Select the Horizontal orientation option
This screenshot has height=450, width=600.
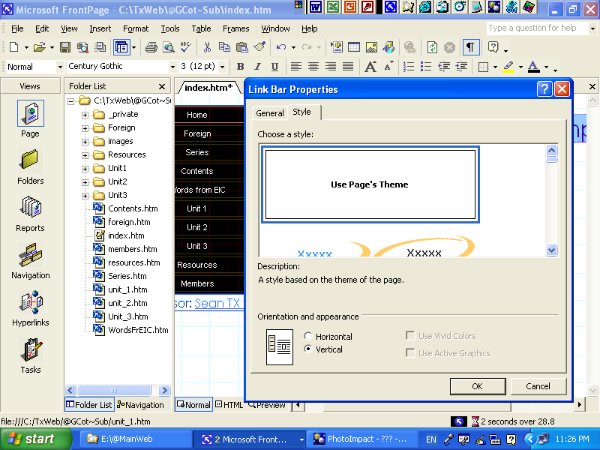click(308, 336)
